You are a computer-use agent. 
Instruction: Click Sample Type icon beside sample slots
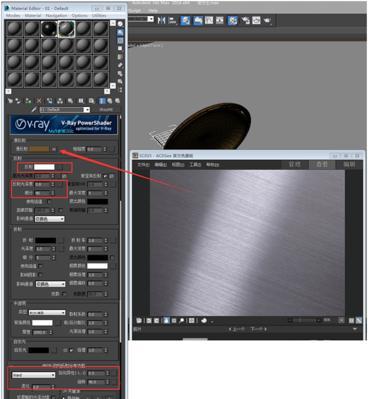pyautogui.click(x=120, y=24)
